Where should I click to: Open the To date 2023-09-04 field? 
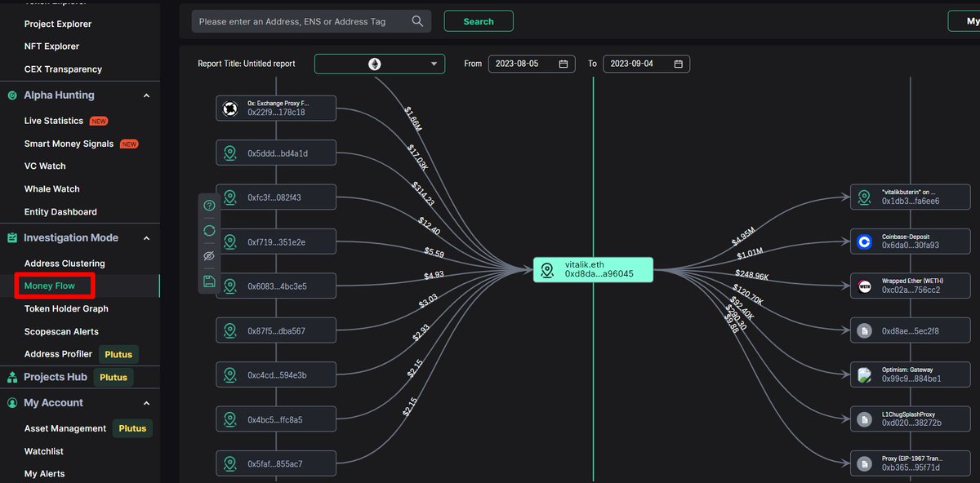coord(646,64)
